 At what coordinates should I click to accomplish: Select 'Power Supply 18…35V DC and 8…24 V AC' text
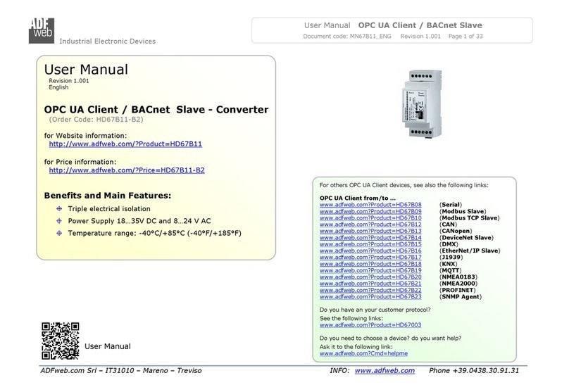coord(139,221)
